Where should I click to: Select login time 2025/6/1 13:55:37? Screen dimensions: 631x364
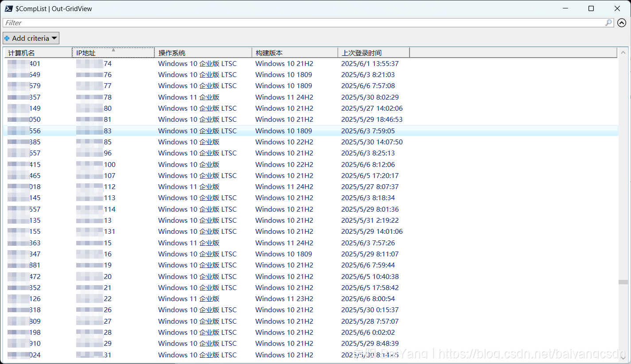[370, 63]
